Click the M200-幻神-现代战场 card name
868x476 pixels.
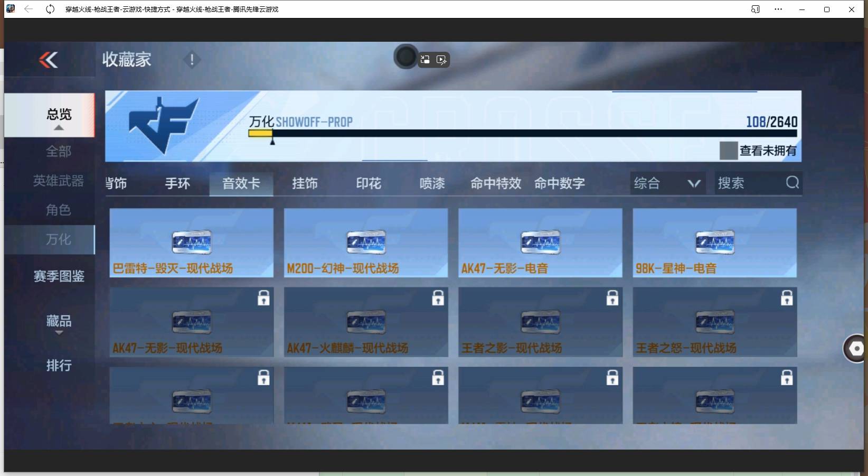click(343, 268)
